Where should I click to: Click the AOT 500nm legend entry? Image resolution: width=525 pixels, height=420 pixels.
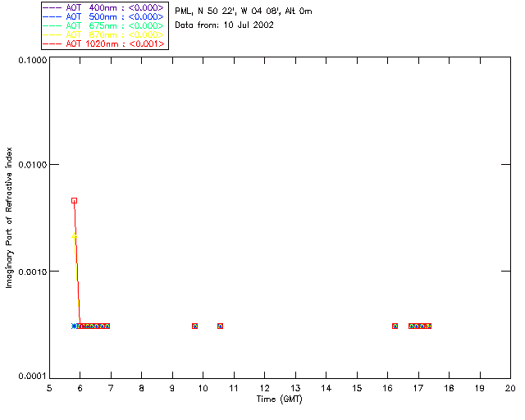(x=103, y=16)
